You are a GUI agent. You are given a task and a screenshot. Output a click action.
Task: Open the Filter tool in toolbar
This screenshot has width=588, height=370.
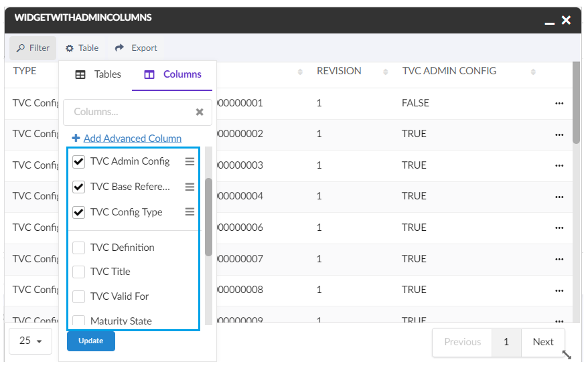33,48
